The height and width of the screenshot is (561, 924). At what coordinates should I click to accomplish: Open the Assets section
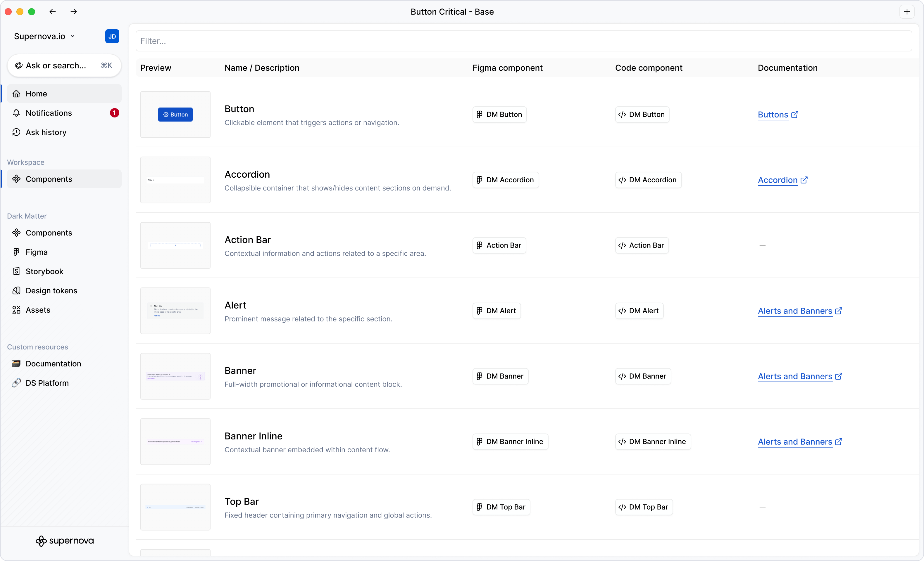click(38, 309)
